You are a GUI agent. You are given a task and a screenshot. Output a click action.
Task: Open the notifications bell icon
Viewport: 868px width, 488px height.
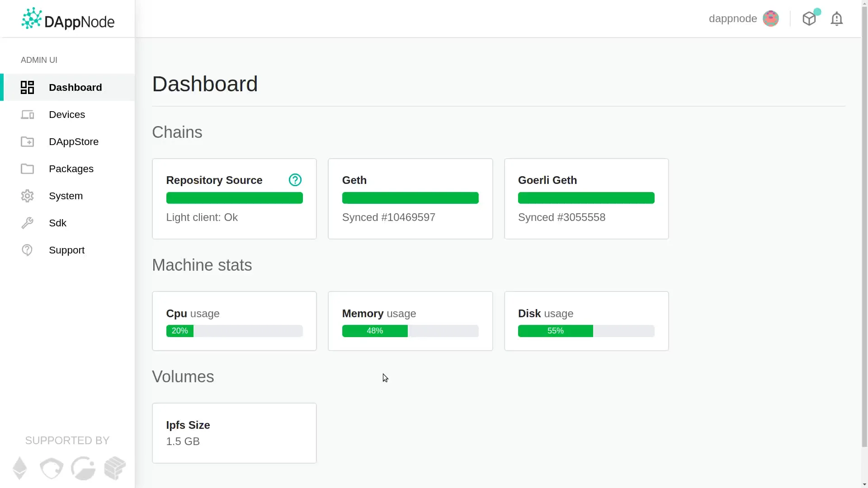pyautogui.click(x=837, y=19)
